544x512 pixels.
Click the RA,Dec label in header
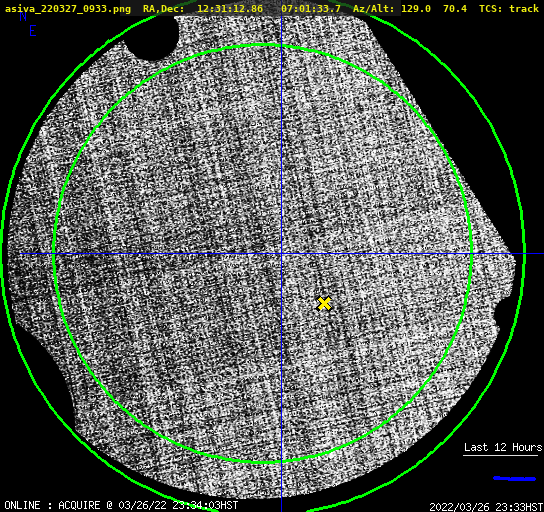[x=164, y=9]
